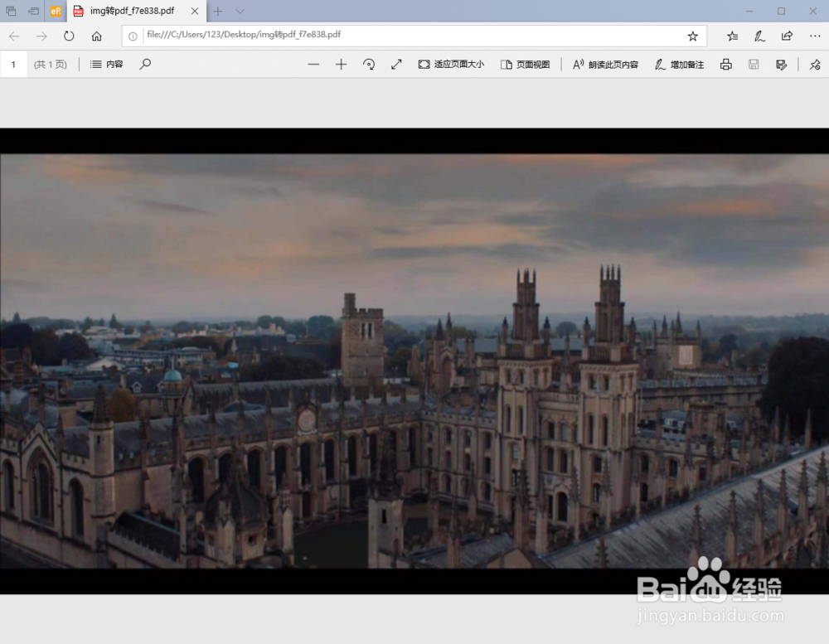Open the 页面视图 page view options

pyautogui.click(x=525, y=65)
